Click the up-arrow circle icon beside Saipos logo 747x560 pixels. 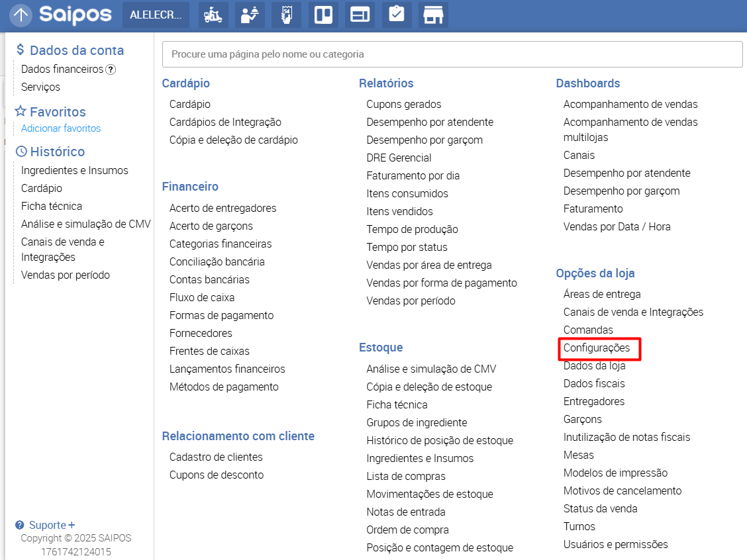pos(21,15)
